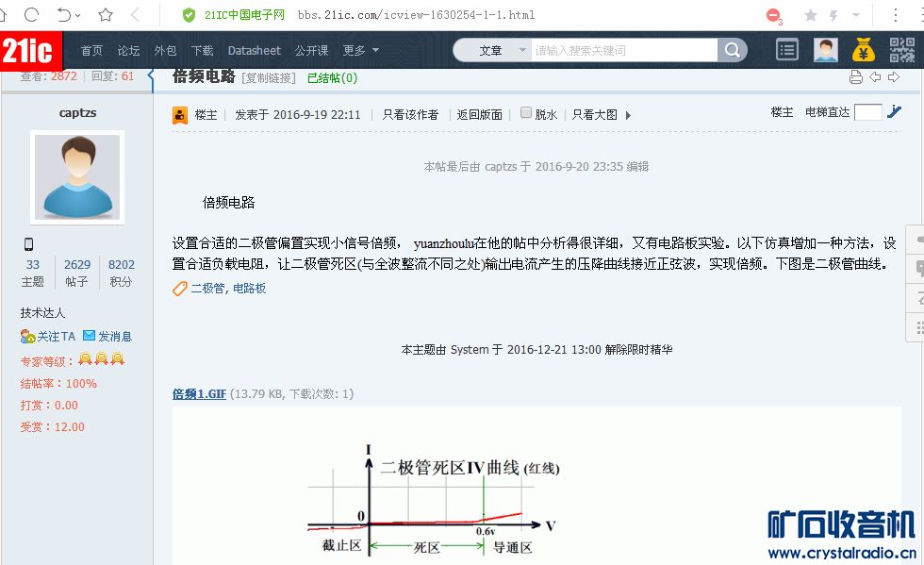Click the next thread right arrow icon
This screenshot has height=565, width=924.
pyautogui.click(x=894, y=77)
